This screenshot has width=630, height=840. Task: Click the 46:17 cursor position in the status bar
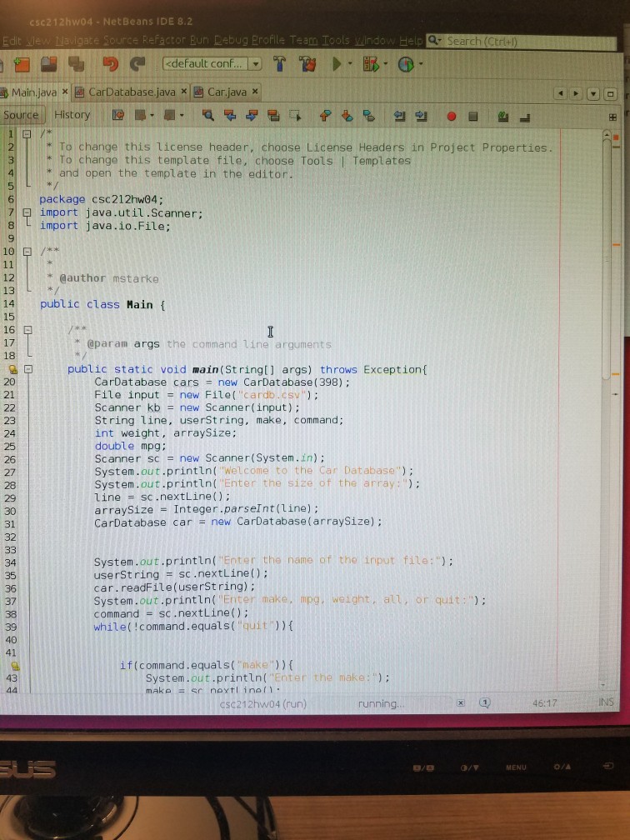pyautogui.click(x=545, y=702)
